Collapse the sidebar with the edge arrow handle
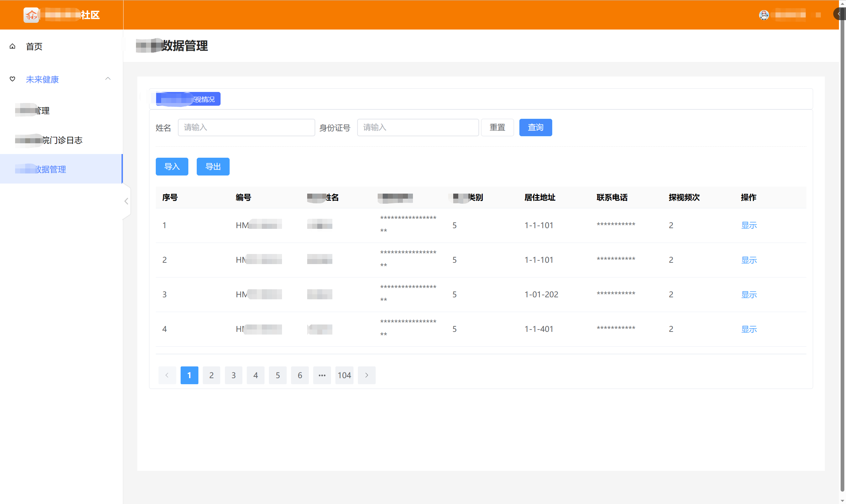 point(126,201)
